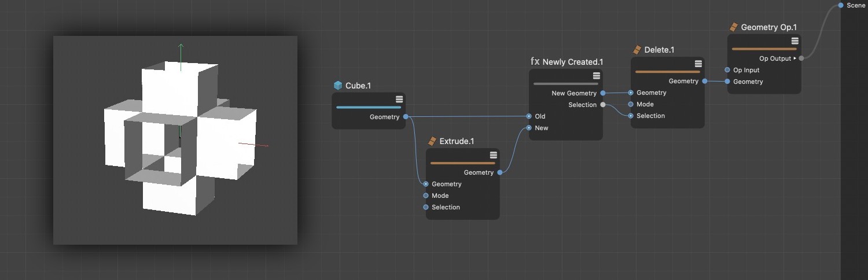The width and height of the screenshot is (868, 280).
Task: Click the Scene output port
Action: pyautogui.click(x=841, y=5)
